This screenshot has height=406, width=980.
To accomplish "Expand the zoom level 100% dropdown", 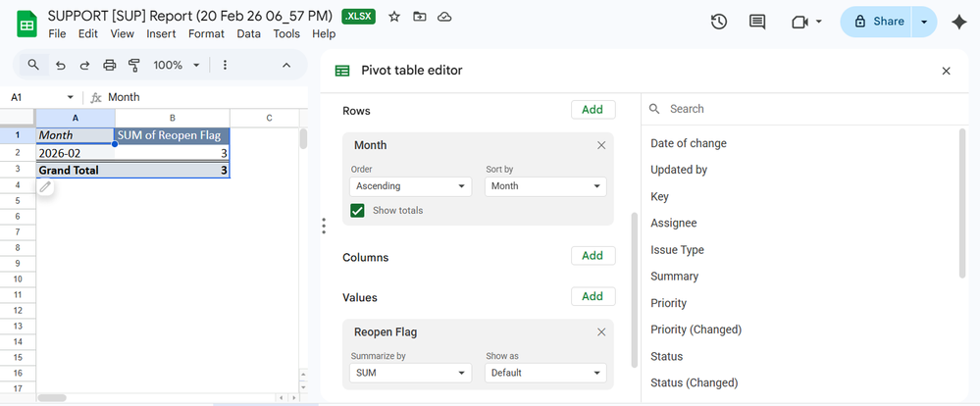I will [x=177, y=65].
